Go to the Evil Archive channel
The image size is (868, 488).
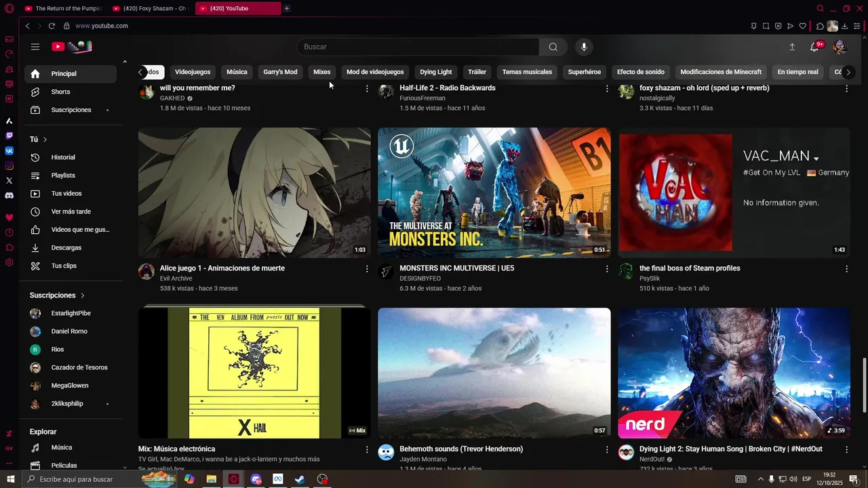(176, 279)
